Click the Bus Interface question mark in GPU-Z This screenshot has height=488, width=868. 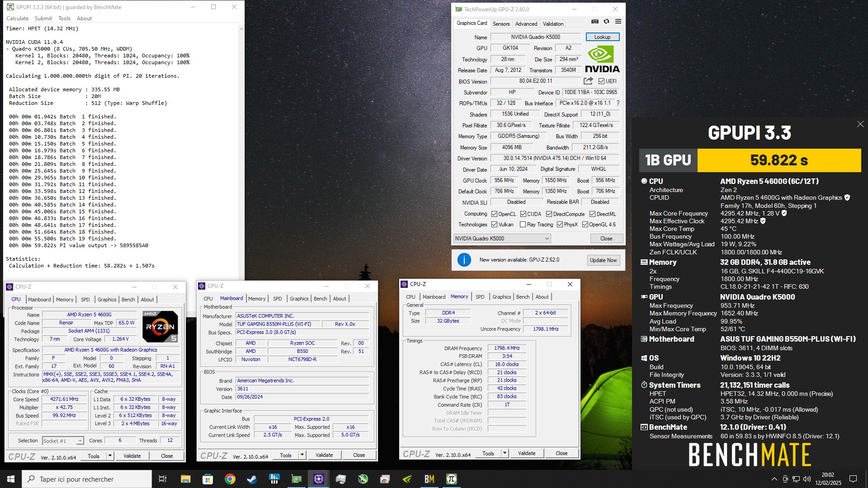(618, 103)
